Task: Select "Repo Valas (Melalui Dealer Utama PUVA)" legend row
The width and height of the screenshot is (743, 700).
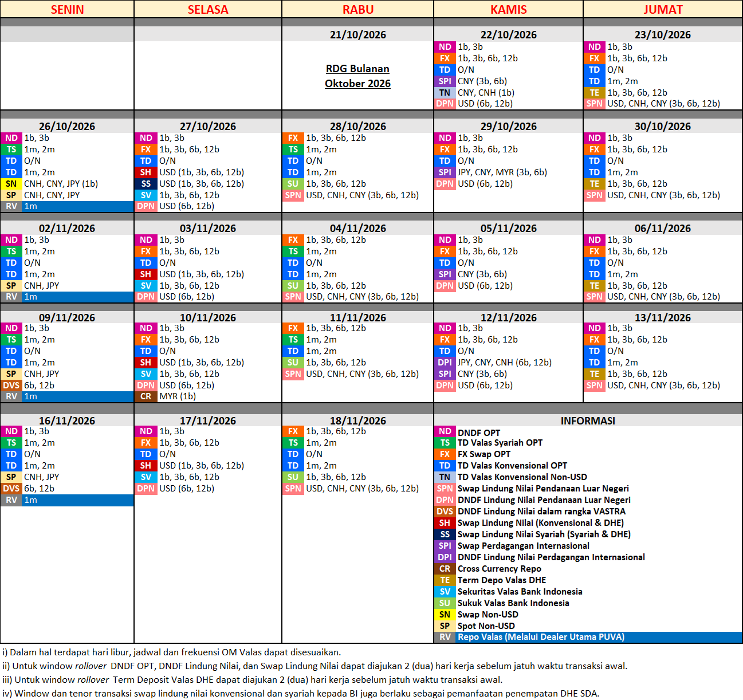Action: pos(588,637)
